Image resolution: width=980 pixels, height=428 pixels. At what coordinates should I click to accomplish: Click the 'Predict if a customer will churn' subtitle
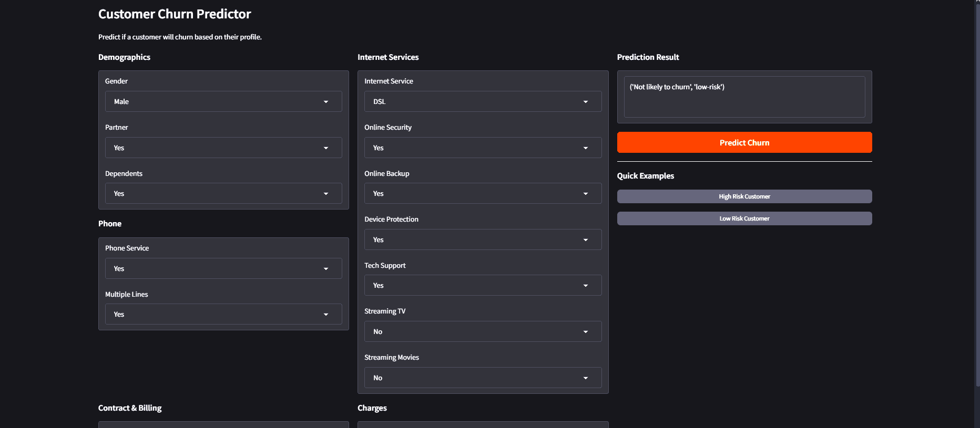pyautogui.click(x=180, y=37)
